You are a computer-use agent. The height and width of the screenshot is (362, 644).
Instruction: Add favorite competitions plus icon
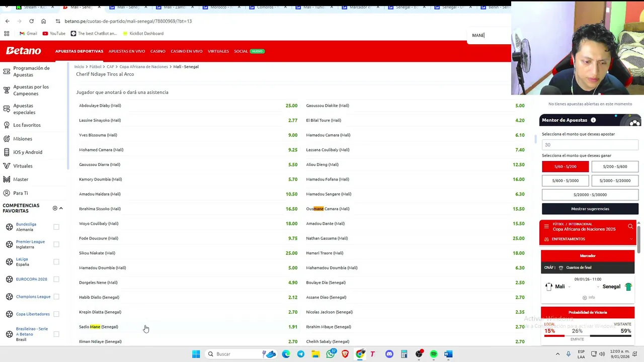(55, 208)
